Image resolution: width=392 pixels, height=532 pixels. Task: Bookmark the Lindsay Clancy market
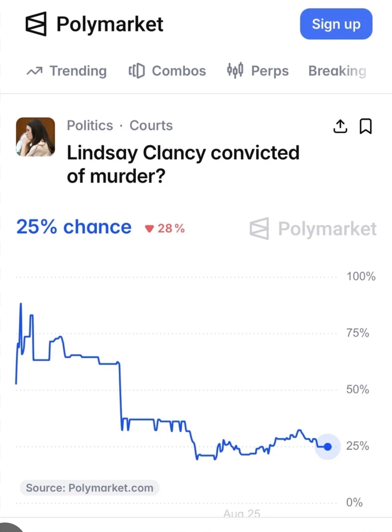point(365,126)
